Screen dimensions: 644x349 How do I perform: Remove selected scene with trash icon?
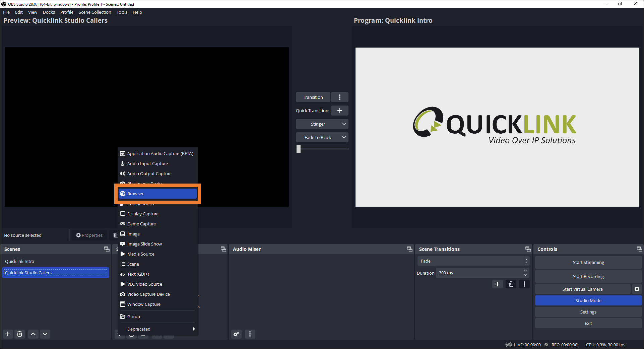[20, 334]
